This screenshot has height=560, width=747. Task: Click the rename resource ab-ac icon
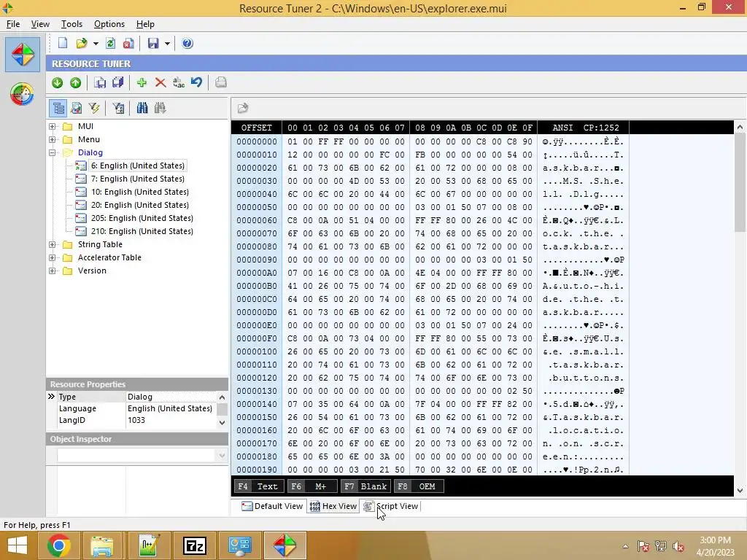pos(179,83)
